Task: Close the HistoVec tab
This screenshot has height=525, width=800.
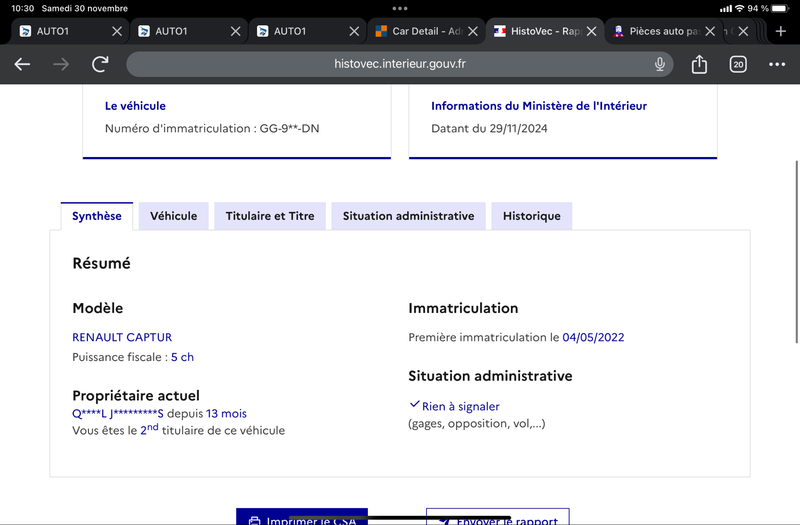Action: (x=591, y=31)
